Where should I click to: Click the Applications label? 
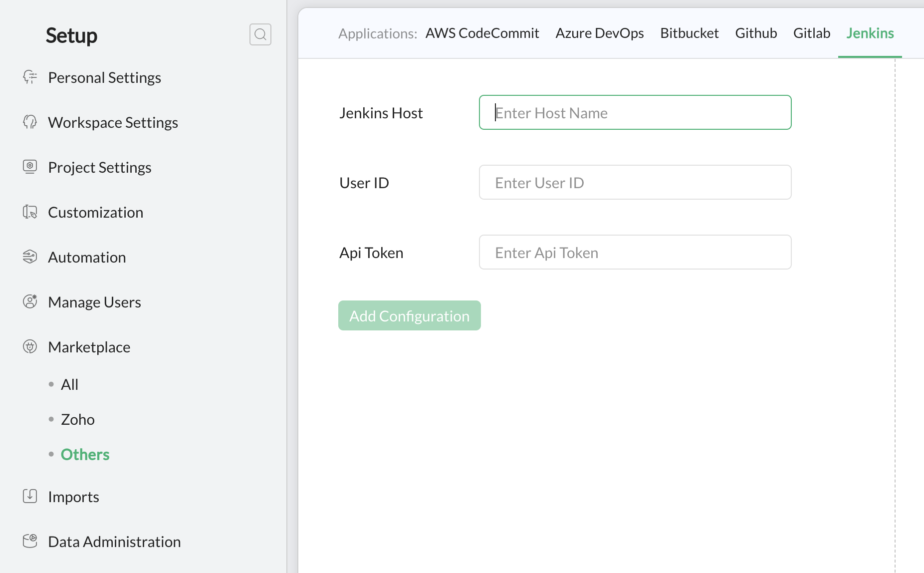(378, 33)
